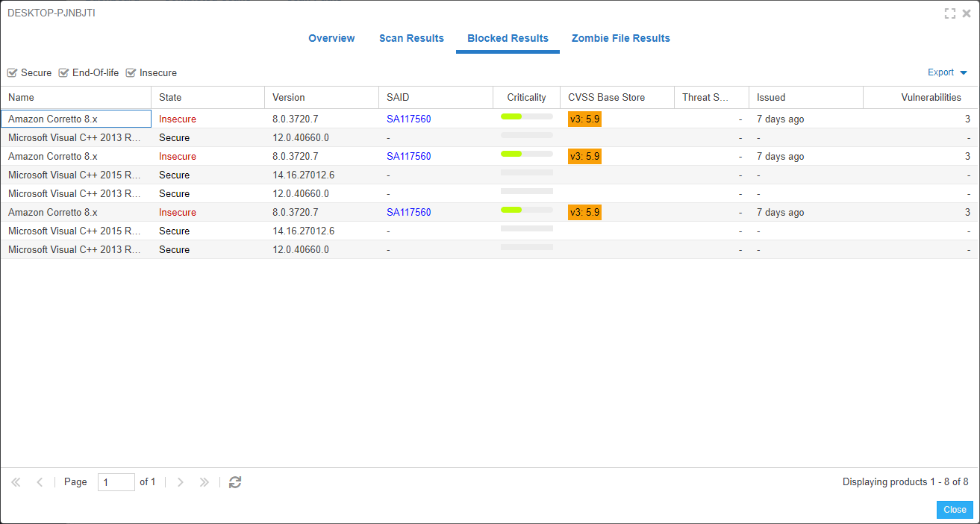Disable the Insecure filter checkbox
980x524 pixels.
tap(131, 73)
